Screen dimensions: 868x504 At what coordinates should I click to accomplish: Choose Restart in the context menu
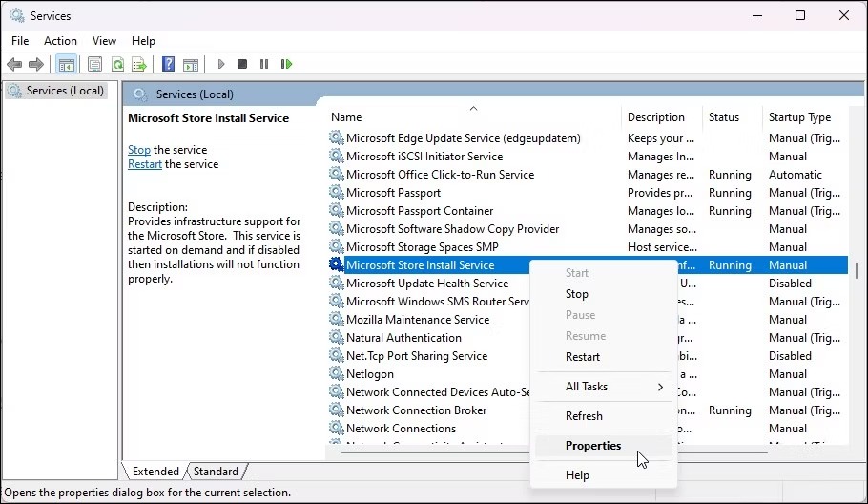[604, 357]
